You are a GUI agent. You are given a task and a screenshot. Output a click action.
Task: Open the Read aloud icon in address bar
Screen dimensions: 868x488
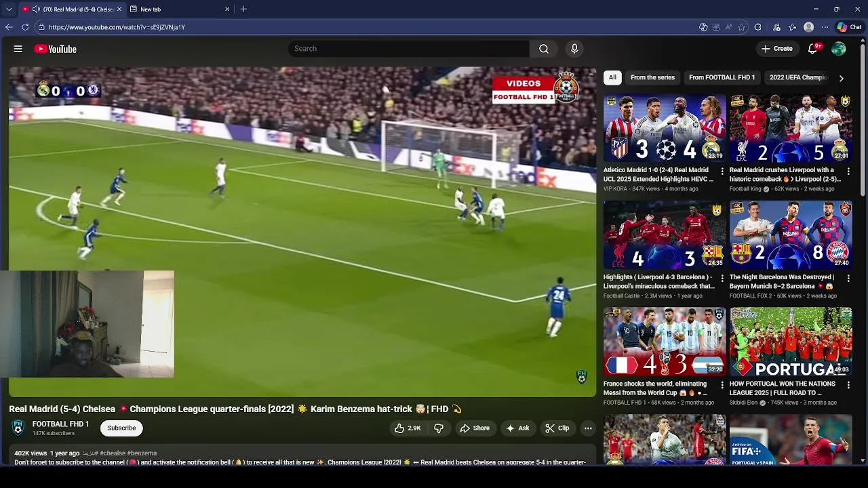point(729,27)
